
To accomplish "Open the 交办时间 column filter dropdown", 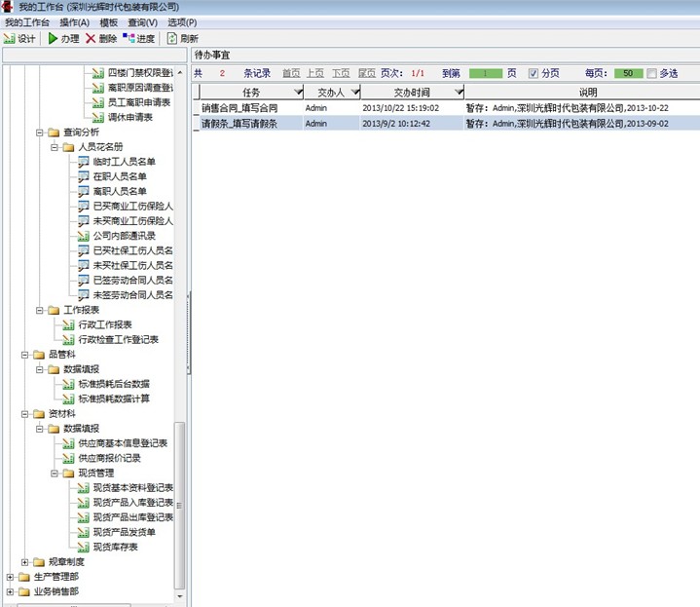I will 460,92.
